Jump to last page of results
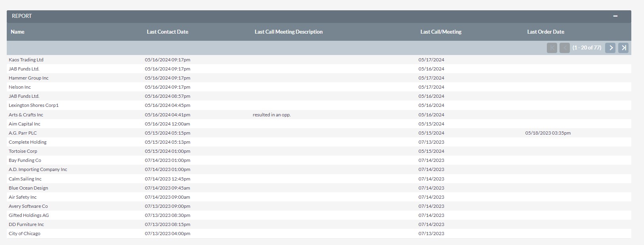Screen dimensions: 644x245 pos(623,48)
